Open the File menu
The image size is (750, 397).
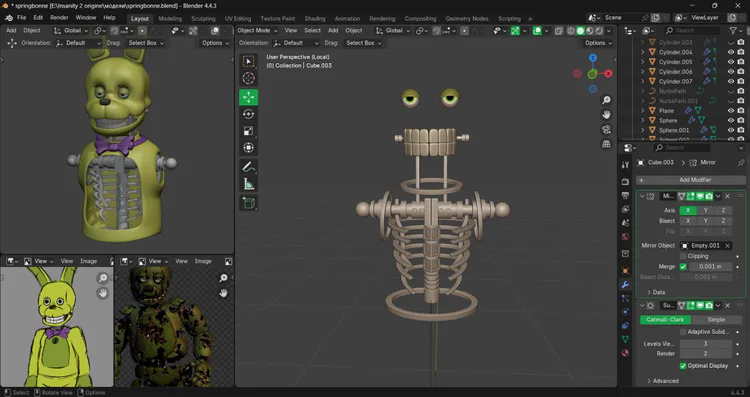[22, 18]
